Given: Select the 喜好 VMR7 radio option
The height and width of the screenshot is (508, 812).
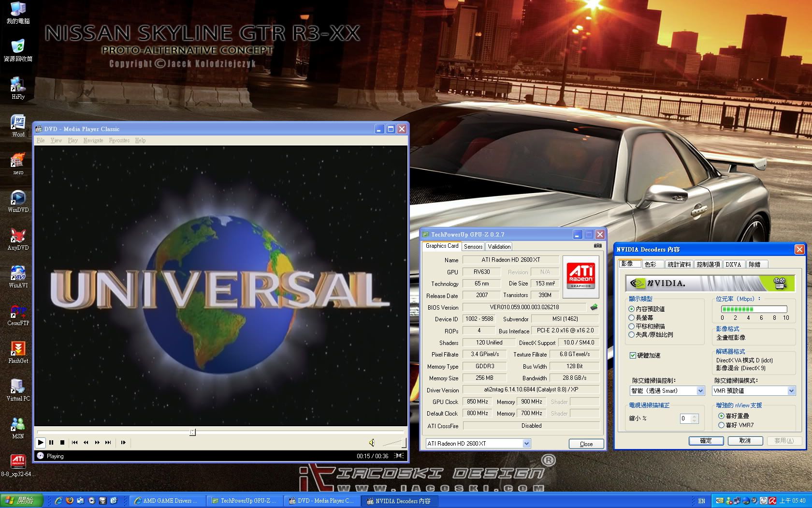Looking at the screenshot, I should [x=721, y=425].
